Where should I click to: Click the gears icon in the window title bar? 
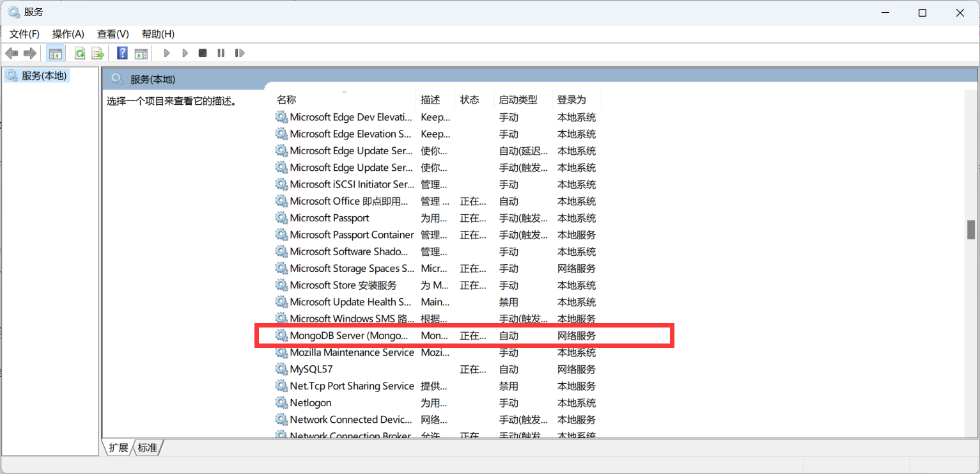tap(13, 12)
